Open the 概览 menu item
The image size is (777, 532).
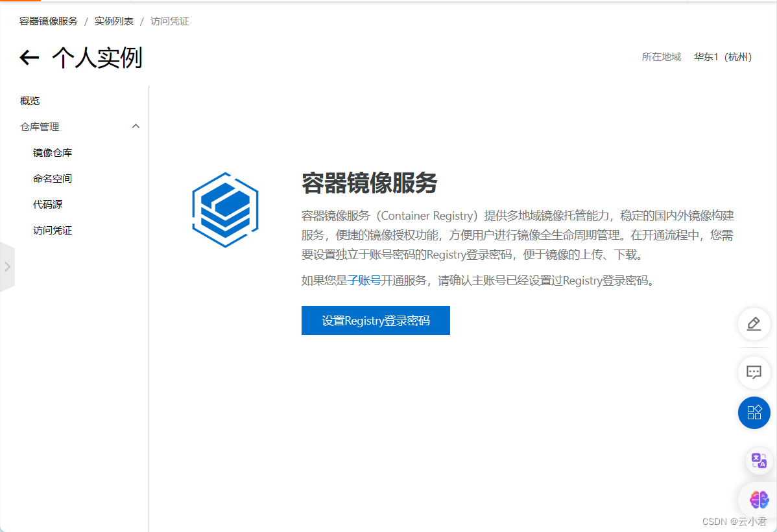click(x=30, y=101)
